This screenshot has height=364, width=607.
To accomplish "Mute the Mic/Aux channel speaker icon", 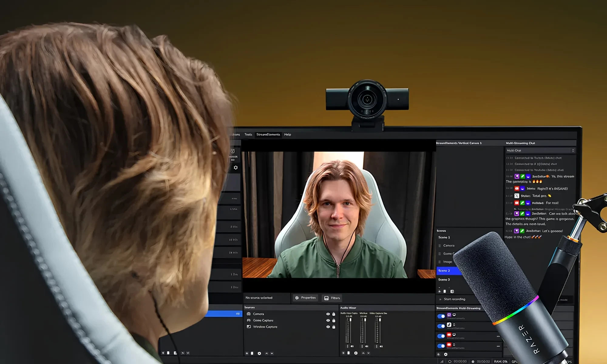I will [367, 346].
